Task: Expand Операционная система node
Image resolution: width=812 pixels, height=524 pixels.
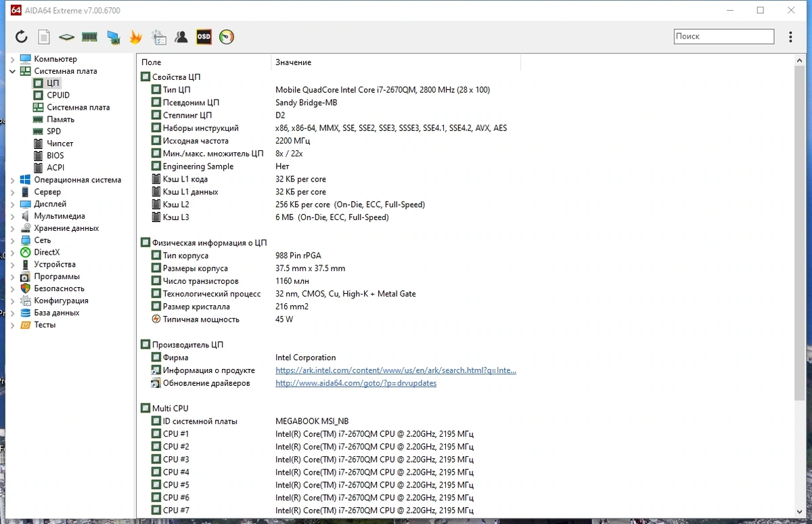Action: [x=13, y=180]
